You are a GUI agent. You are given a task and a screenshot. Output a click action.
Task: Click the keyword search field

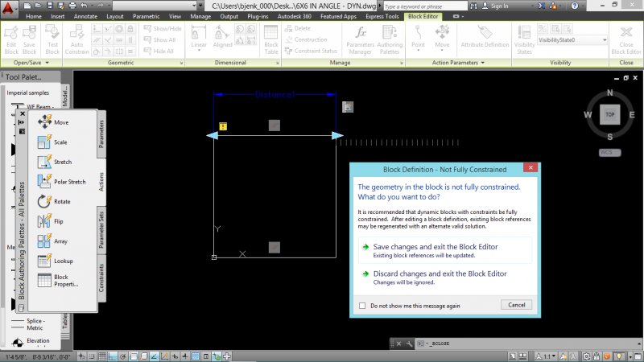click(x=425, y=6)
